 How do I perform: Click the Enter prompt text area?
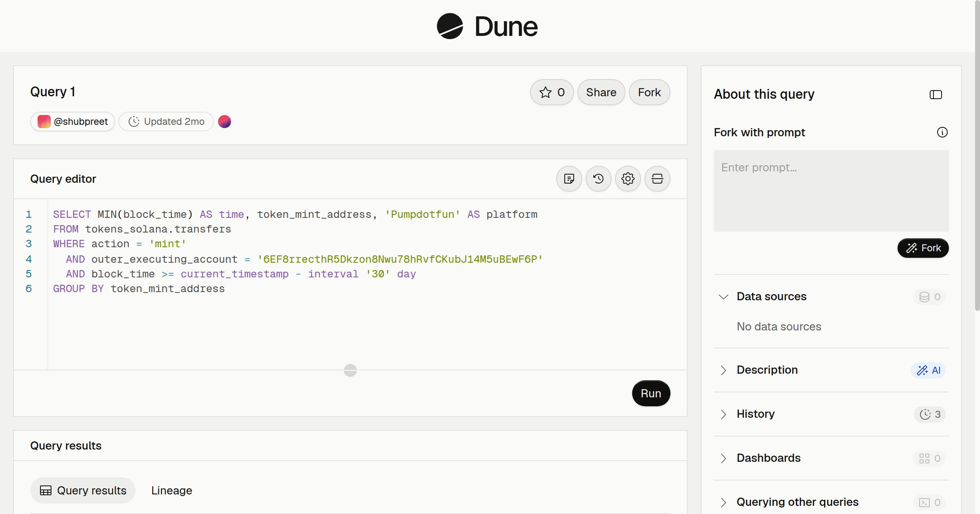pyautogui.click(x=831, y=191)
